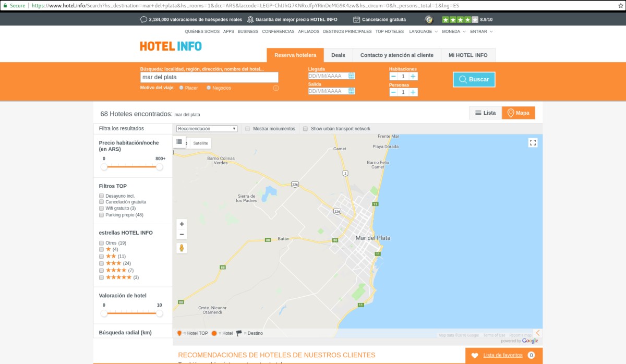Zoom out using the map minus icon
626x364 pixels.
tap(182, 234)
